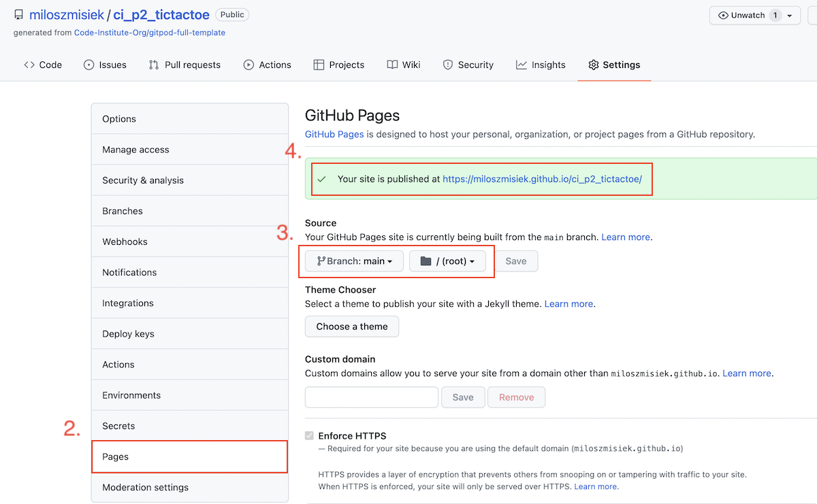Open Moderation settings in the sidebar
This screenshot has width=817, height=504.
190,487
